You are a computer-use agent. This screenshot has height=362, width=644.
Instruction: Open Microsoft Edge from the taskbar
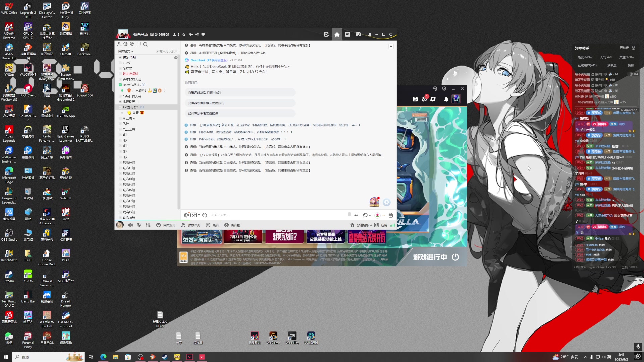[103, 357]
